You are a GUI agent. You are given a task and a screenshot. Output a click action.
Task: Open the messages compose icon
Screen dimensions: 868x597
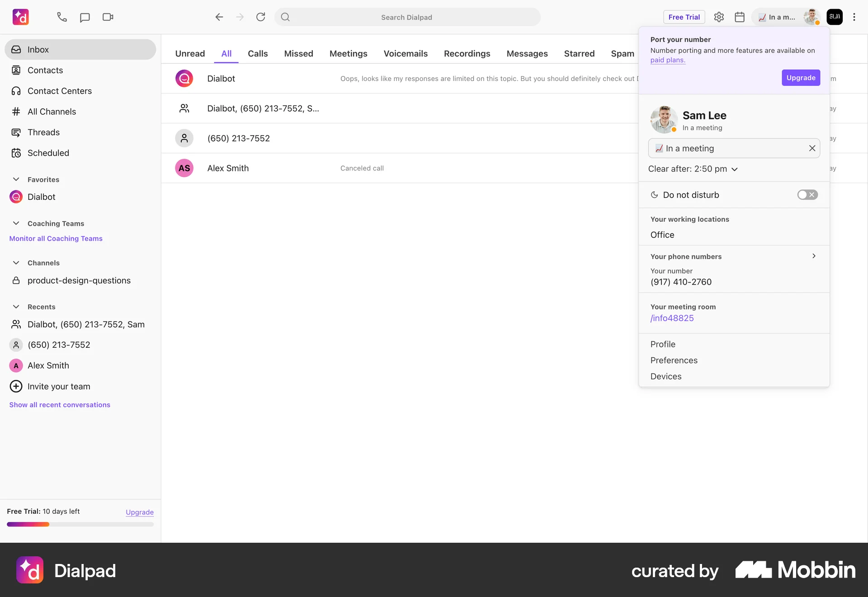(x=85, y=17)
